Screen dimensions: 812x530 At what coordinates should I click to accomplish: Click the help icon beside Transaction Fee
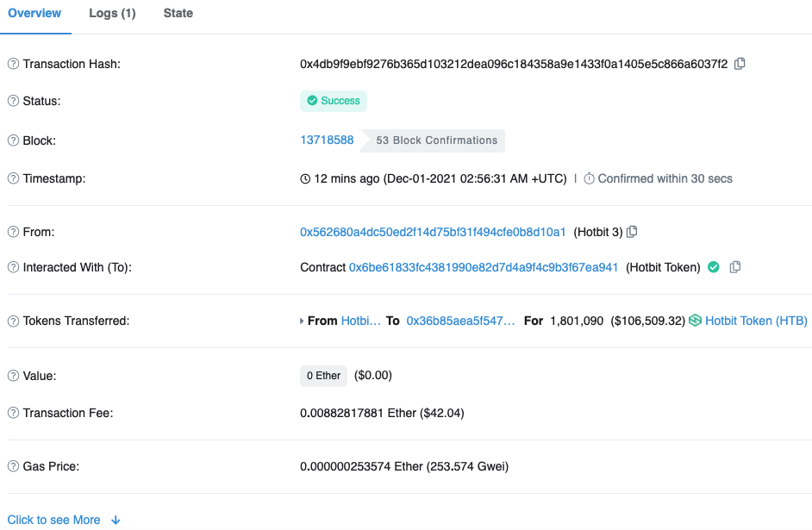point(13,413)
